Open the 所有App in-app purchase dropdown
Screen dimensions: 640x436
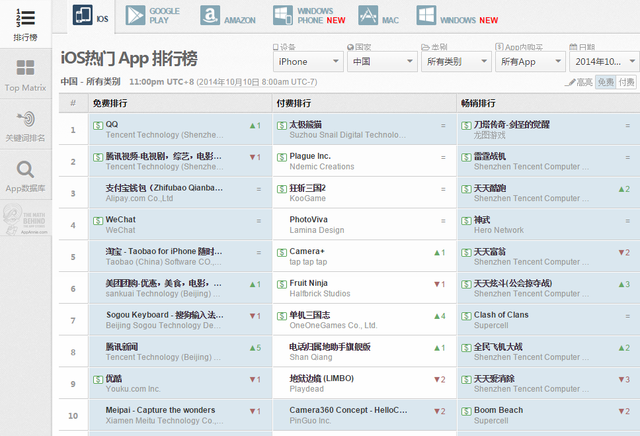coord(530,62)
